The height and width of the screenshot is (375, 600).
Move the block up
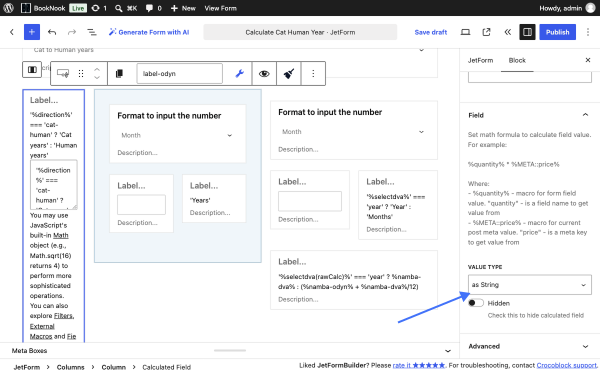97,70
